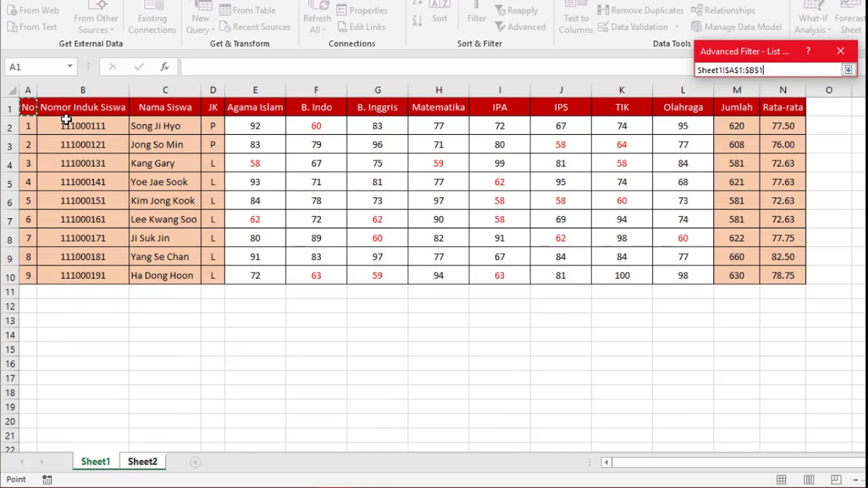Switch to Normal view icon
The image size is (868, 488).
[781, 480]
